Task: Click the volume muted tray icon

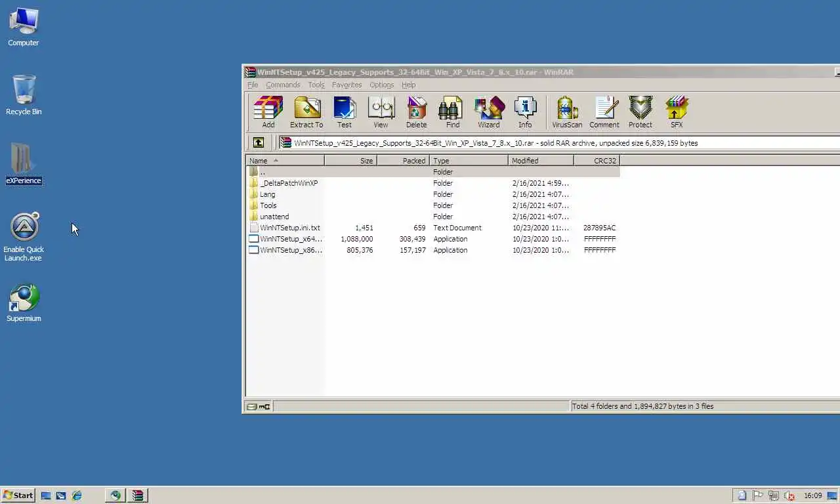Action: [x=789, y=495]
